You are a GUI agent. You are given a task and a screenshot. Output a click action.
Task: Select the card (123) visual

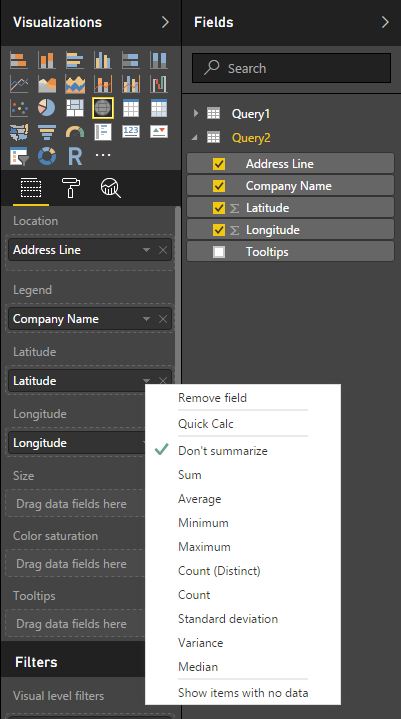point(131,132)
